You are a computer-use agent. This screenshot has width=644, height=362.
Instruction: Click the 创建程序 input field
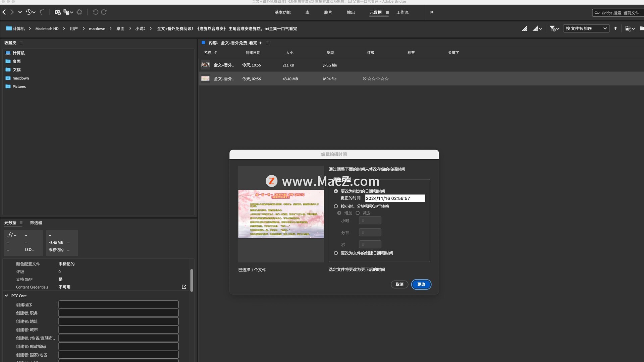coord(118,304)
